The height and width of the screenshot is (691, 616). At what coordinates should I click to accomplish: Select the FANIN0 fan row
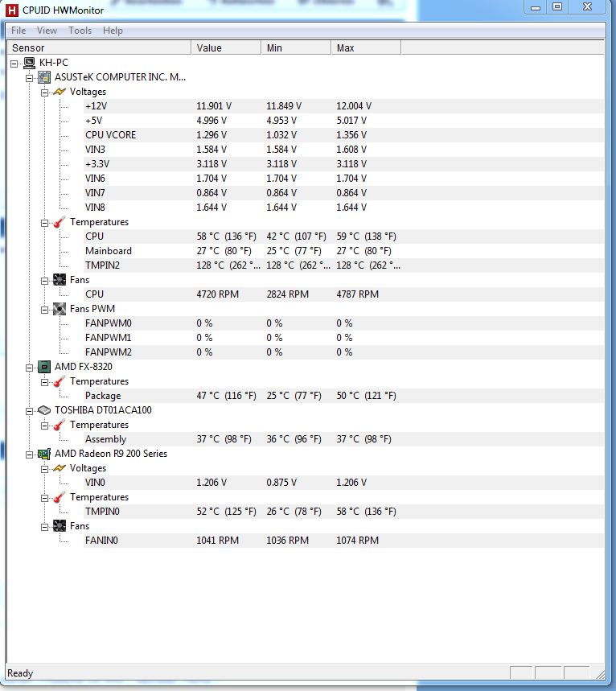click(343, 541)
